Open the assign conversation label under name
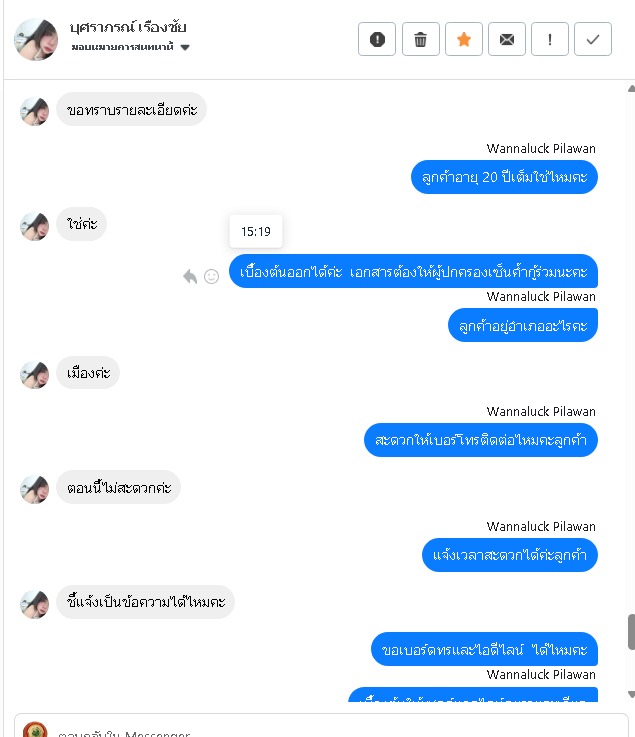This screenshot has width=635, height=737. 122,47
